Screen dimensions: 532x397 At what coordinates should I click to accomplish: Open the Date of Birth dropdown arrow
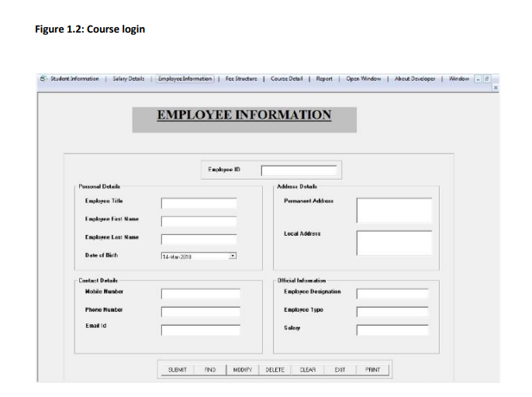click(233, 256)
